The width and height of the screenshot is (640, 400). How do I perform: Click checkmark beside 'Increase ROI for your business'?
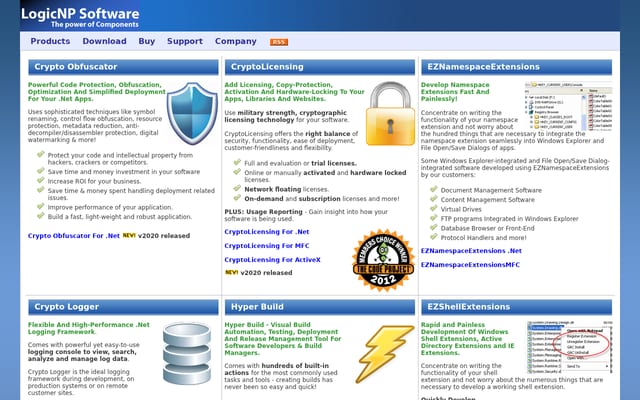(40, 180)
